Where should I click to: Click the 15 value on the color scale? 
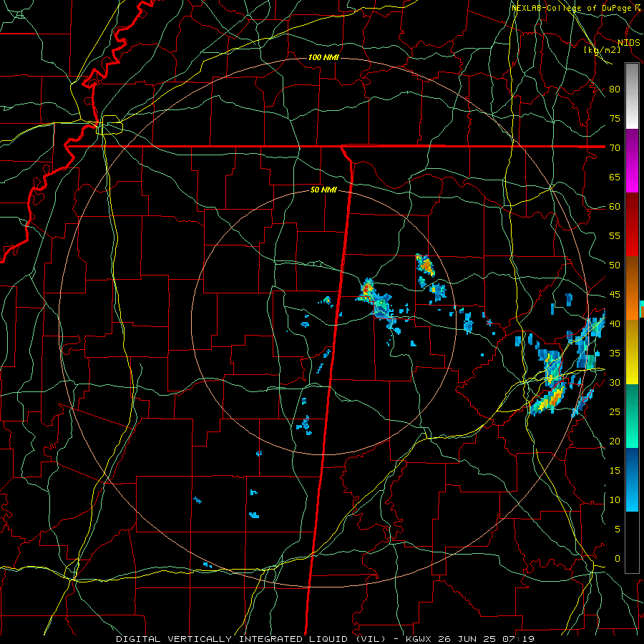(x=615, y=471)
